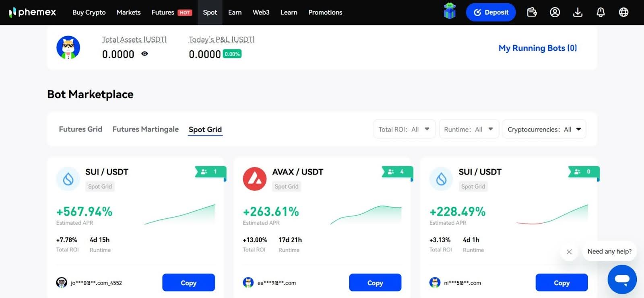Open the Buy Crypto menu
Screen dimensions: 644x298
click(89, 12)
